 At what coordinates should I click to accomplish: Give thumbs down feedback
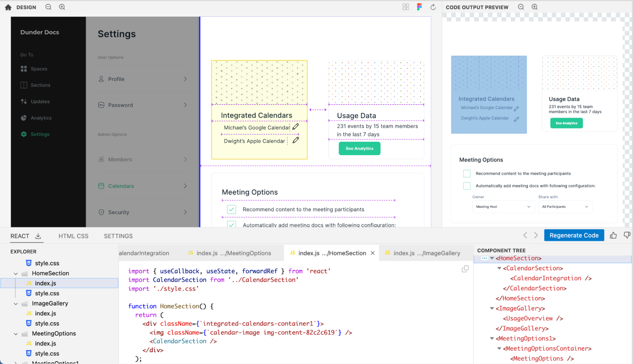pos(627,235)
